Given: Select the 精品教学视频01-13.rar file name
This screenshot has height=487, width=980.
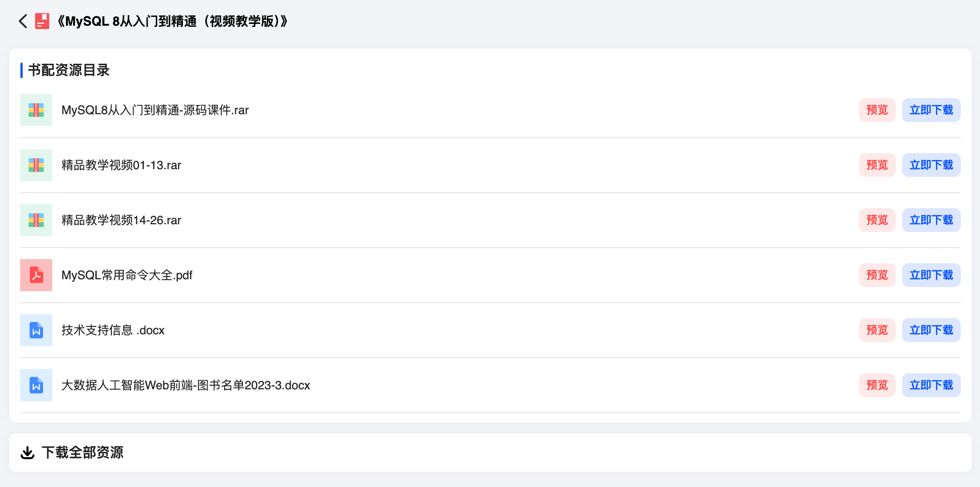Looking at the screenshot, I should click(121, 165).
